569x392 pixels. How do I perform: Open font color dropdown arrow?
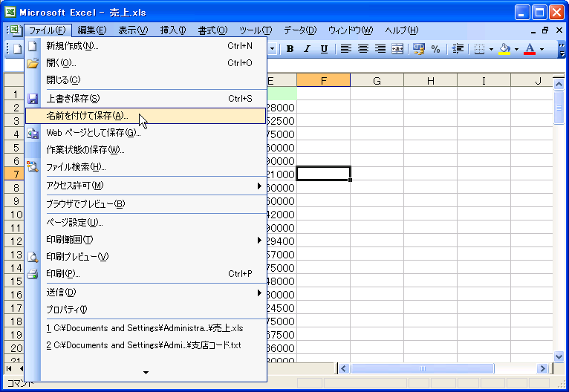542,49
